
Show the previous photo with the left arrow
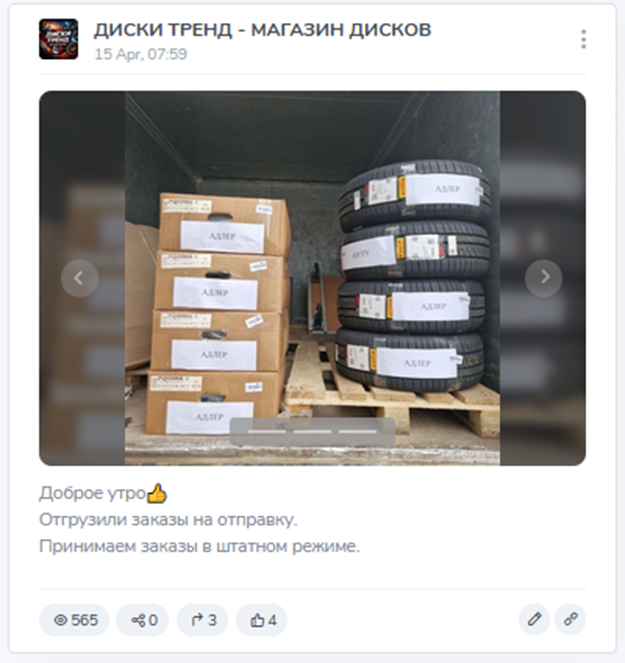(79, 278)
